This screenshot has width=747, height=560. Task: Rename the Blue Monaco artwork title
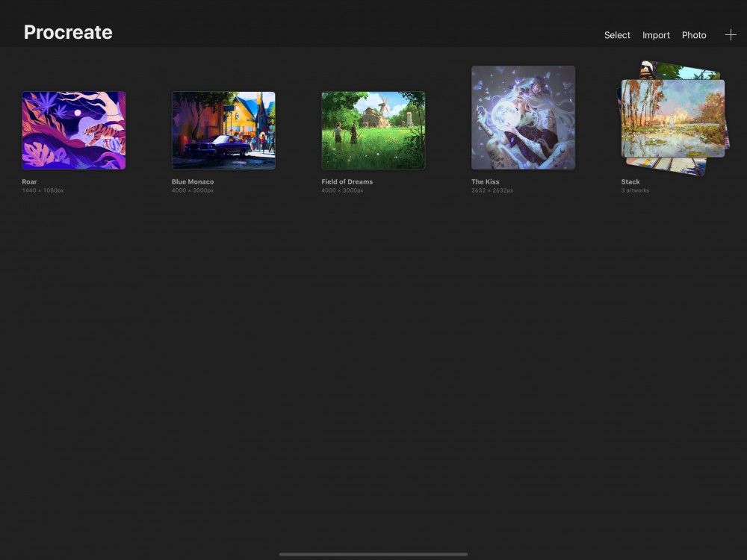tap(193, 181)
